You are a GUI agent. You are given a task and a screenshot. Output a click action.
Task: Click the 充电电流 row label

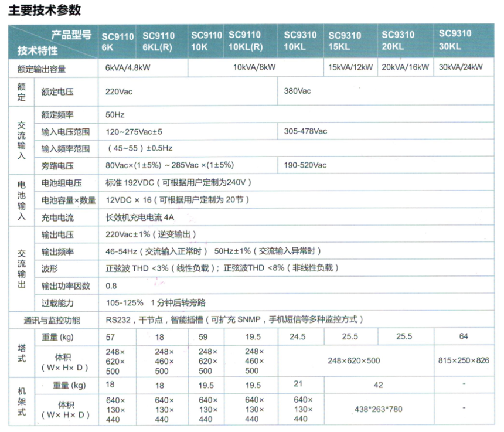[57, 217]
